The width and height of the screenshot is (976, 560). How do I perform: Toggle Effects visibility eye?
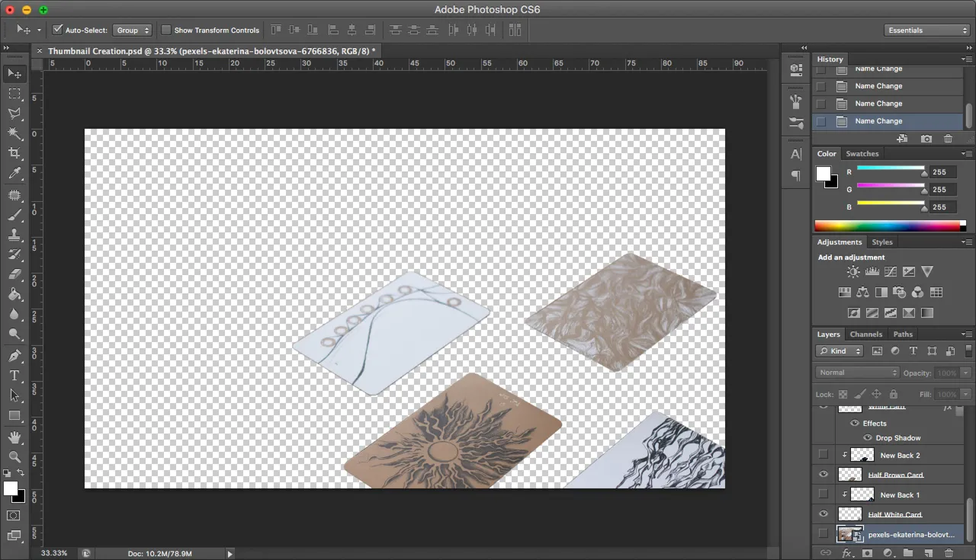(855, 424)
